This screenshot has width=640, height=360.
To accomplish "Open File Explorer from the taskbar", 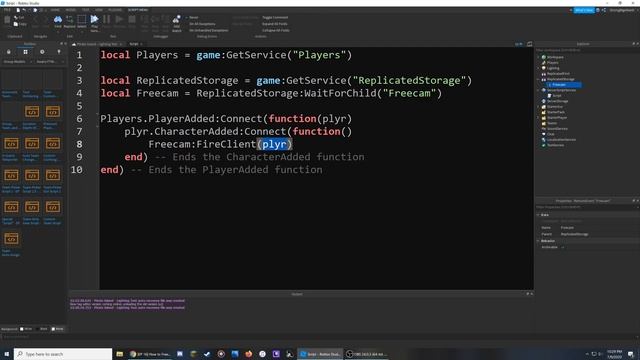I will 120,354.
